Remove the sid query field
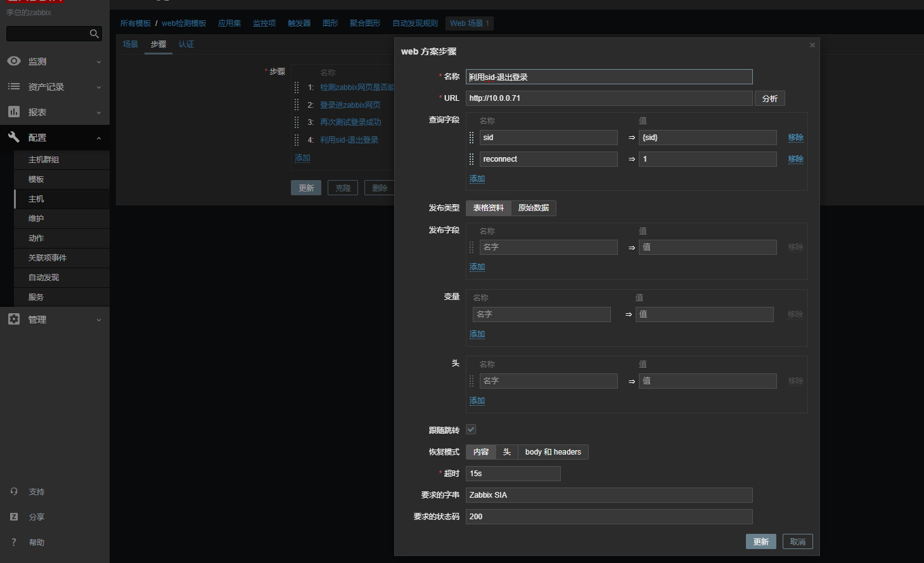Viewport: 924px width, 563px height. [796, 138]
